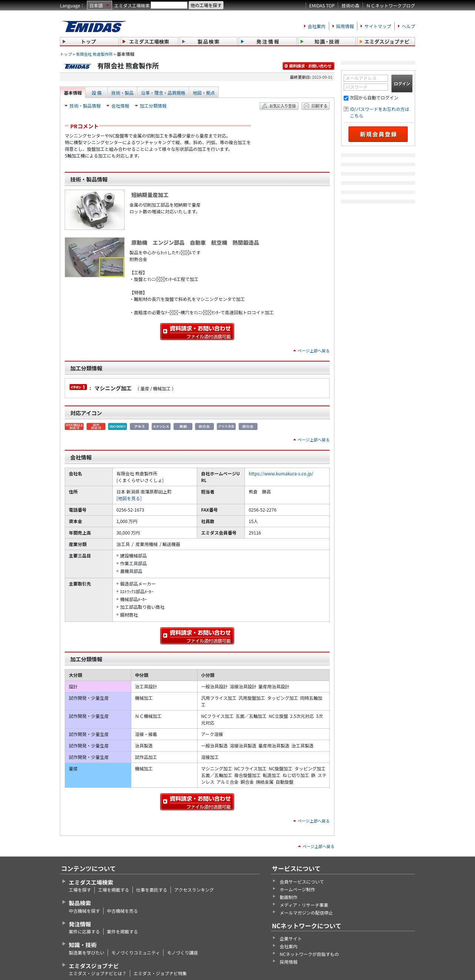Click the 銅合金 material icon
The width and height of the screenshot is (475, 980).
(x=248, y=427)
